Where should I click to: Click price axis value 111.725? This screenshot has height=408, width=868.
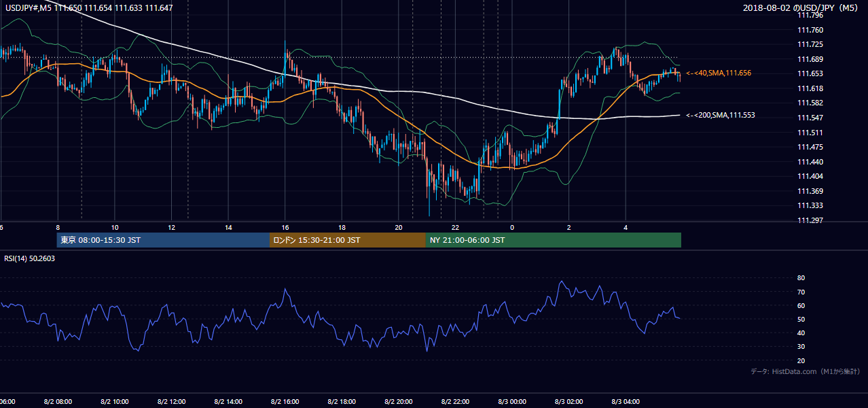(810, 44)
